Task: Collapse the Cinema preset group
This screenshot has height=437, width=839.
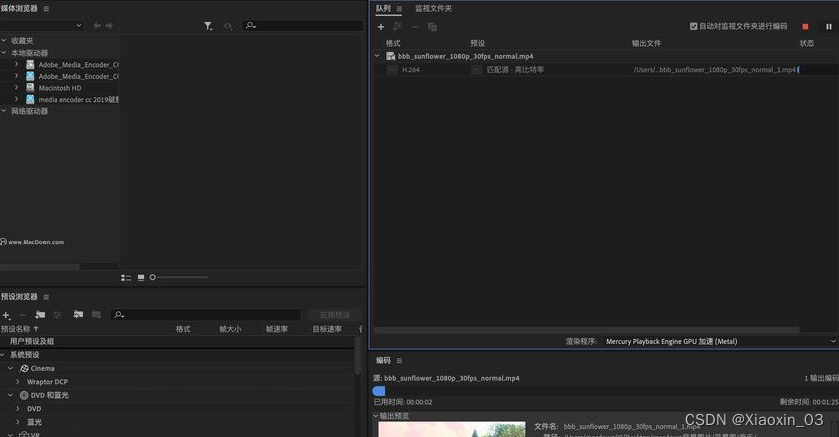Action: pos(10,368)
